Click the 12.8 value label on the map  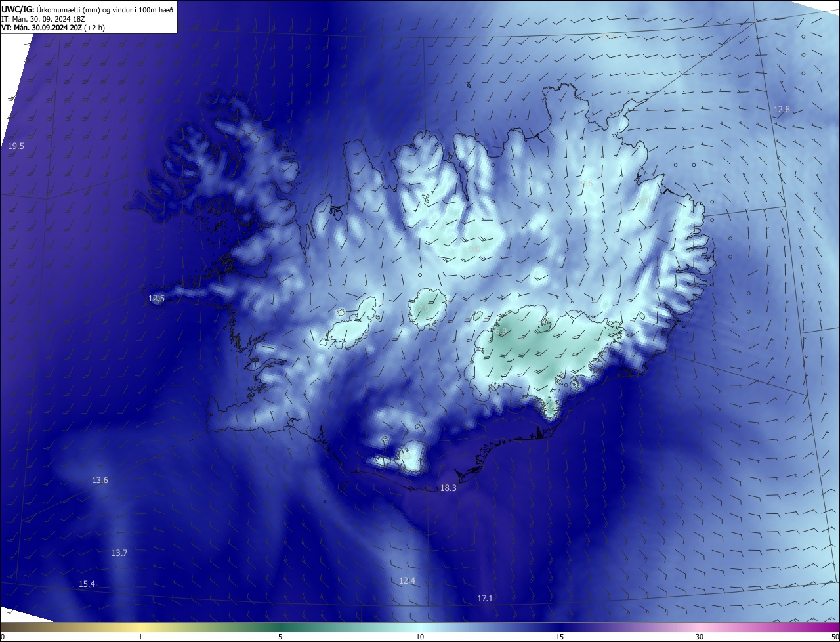pyautogui.click(x=782, y=110)
